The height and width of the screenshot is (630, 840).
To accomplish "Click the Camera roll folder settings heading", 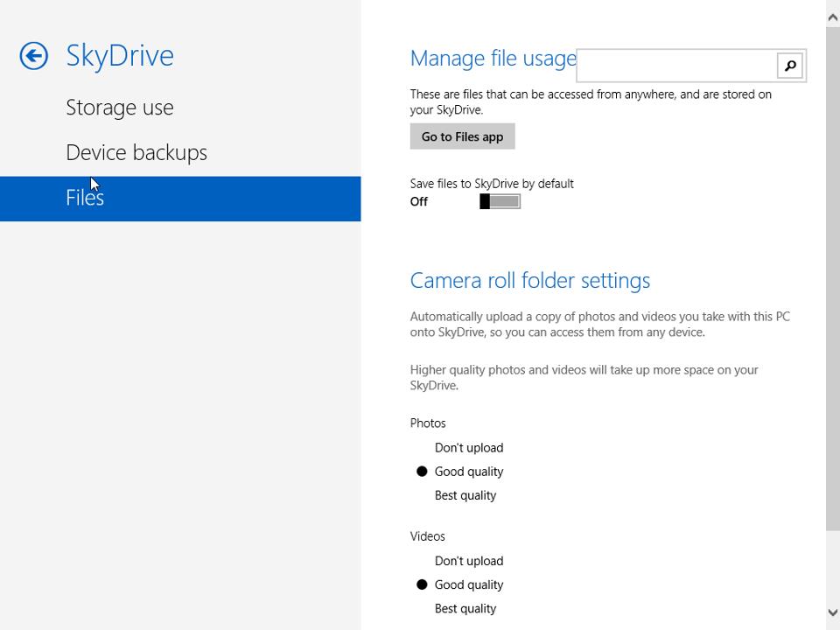I will point(530,281).
